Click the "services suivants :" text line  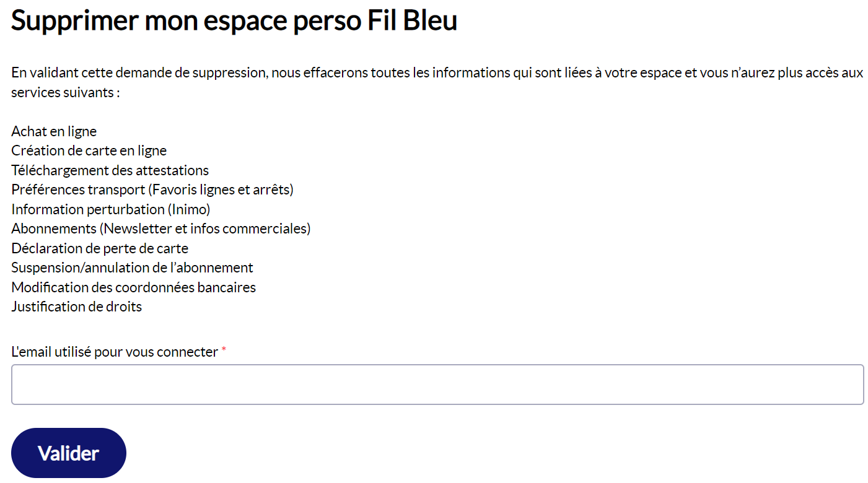coord(65,92)
